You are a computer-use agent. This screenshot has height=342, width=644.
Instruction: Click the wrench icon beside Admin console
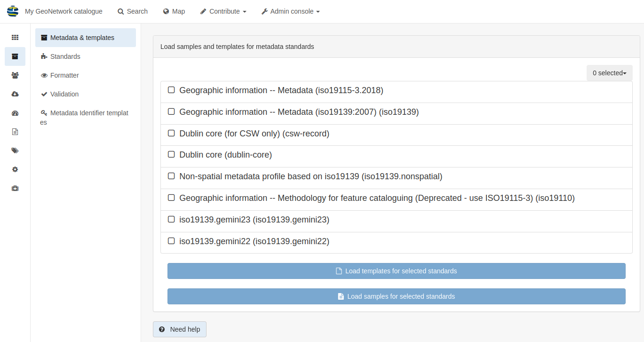coord(264,11)
